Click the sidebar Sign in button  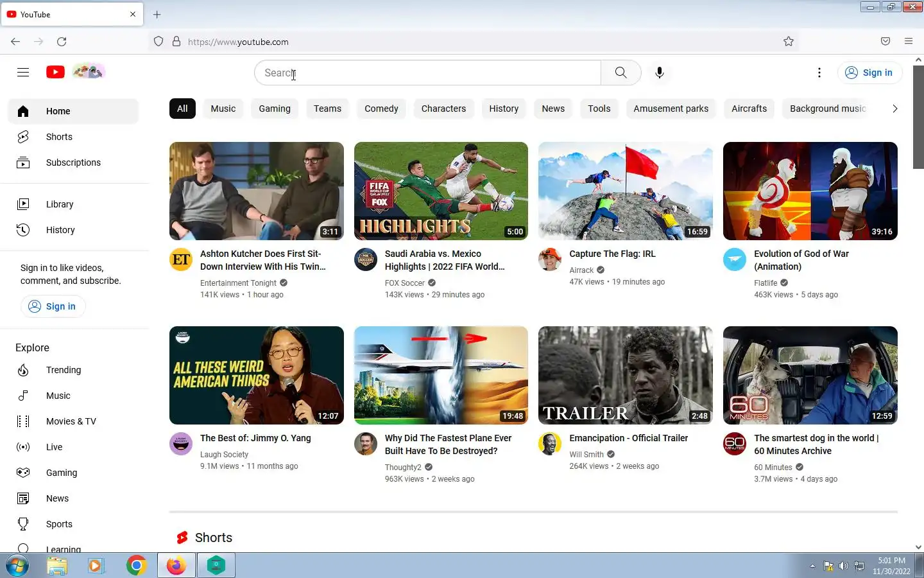coord(53,306)
